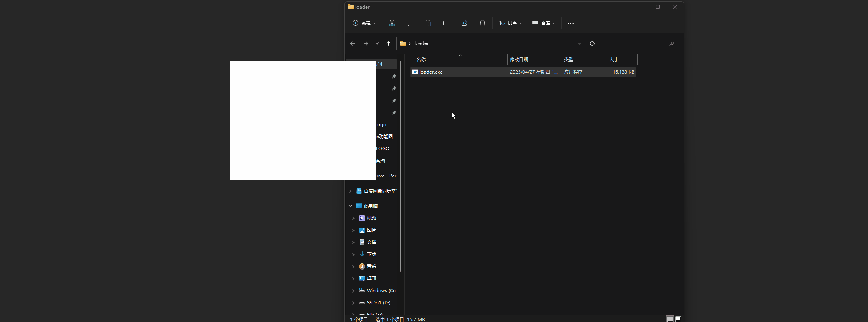Click the Copy icon in toolbar

[x=410, y=23]
